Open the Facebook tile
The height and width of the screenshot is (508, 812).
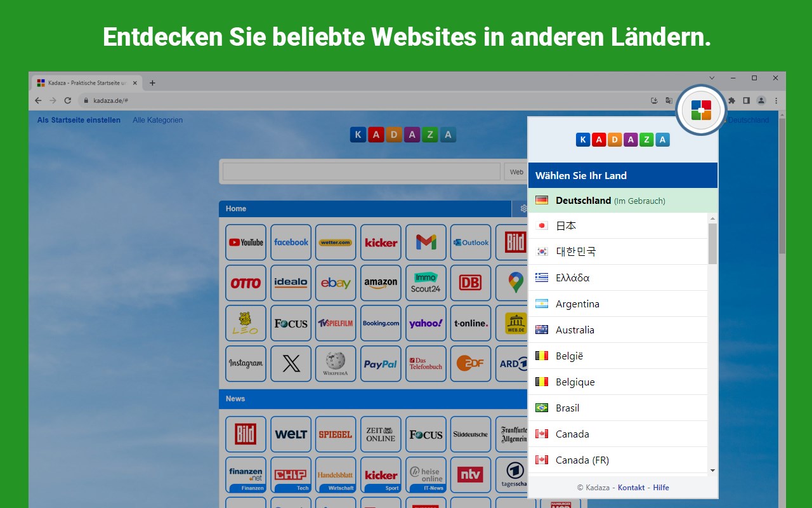[x=291, y=243]
